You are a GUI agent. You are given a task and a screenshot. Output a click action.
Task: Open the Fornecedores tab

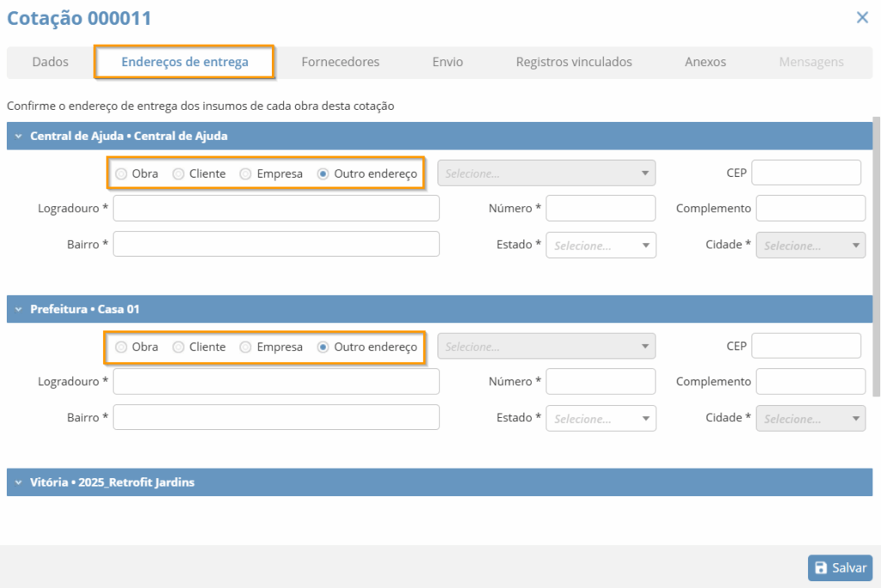click(x=340, y=62)
